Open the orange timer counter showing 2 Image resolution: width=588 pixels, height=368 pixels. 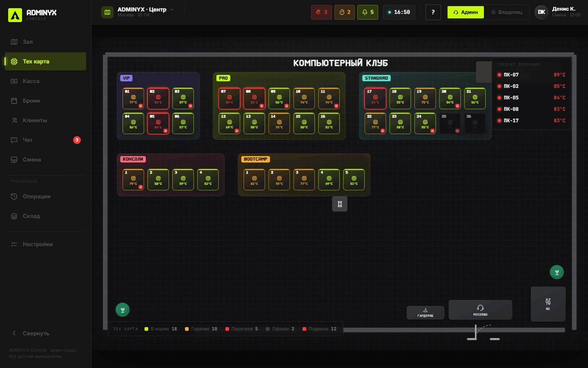click(345, 12)
